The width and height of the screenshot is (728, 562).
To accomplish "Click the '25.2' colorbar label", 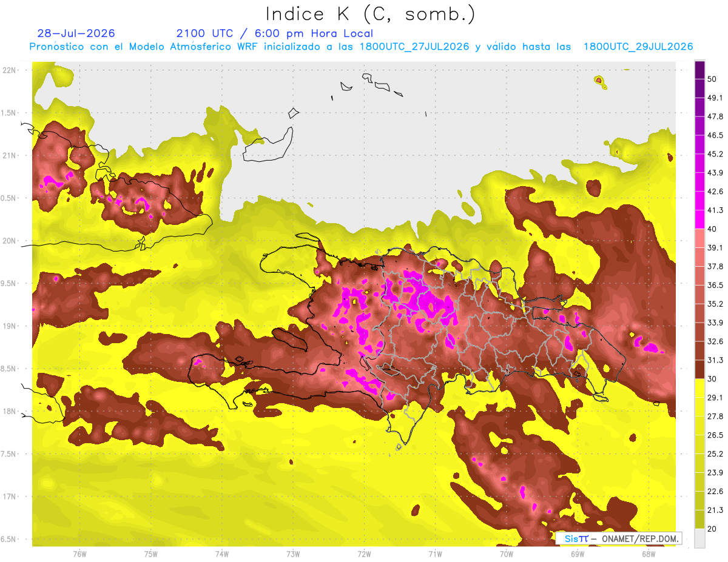I will [x=715, y=453].
